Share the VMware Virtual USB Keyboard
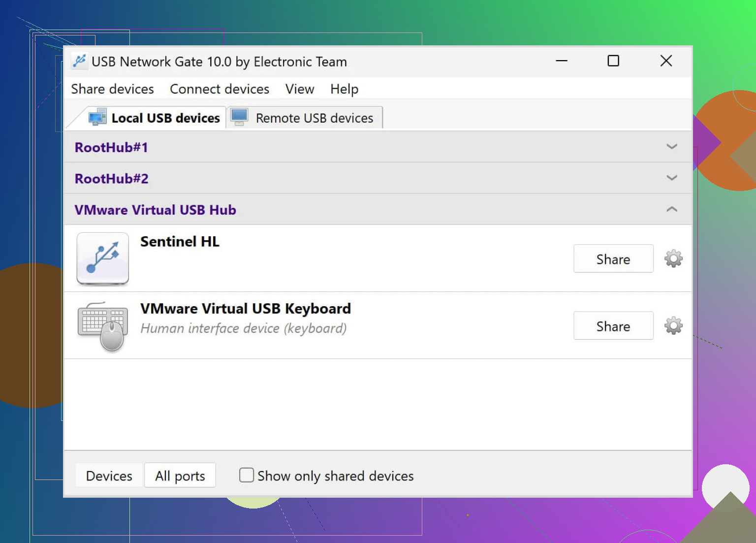The height and width of the screenshot is (543, 756). tap(613, 325)
